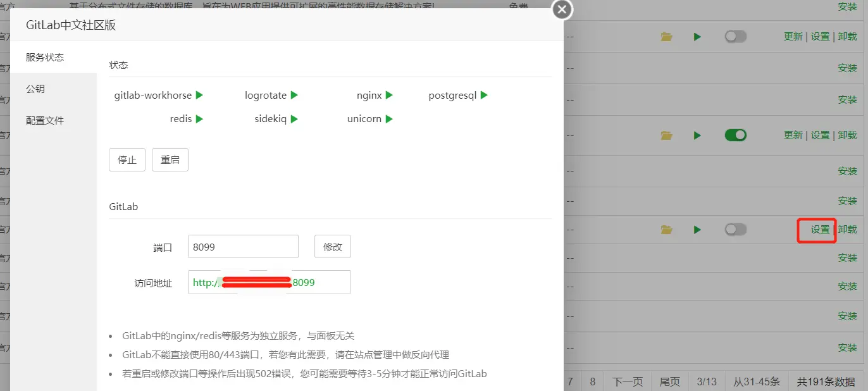This screenshot has height=391, width=868.
Task: Click the GitLab中文社区版 dialog title
Action: point(71,25)
